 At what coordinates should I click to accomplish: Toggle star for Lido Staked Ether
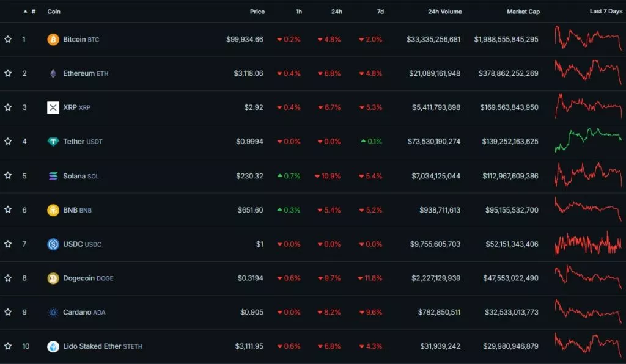pyautogui.click(x=7, y=346)
